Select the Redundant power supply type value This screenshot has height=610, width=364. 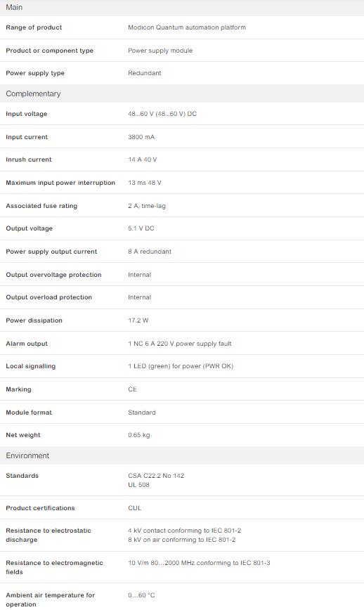tap(144, 73)
